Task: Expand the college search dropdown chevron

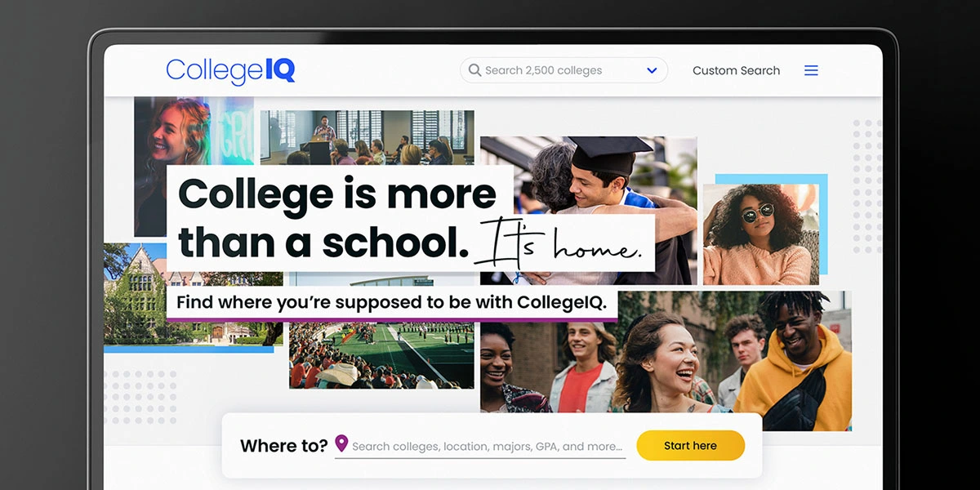Action: (x=652, y=70)
